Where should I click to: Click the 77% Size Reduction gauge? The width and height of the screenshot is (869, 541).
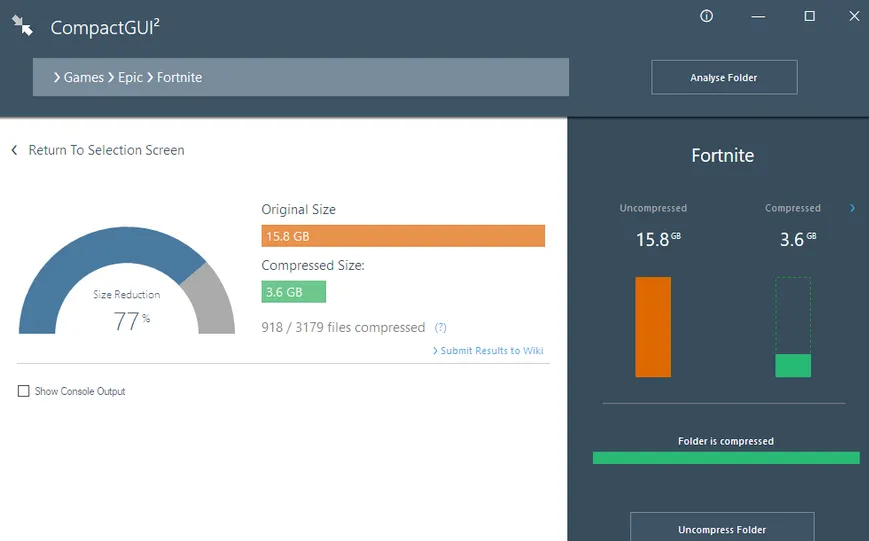tap(127, 280)
